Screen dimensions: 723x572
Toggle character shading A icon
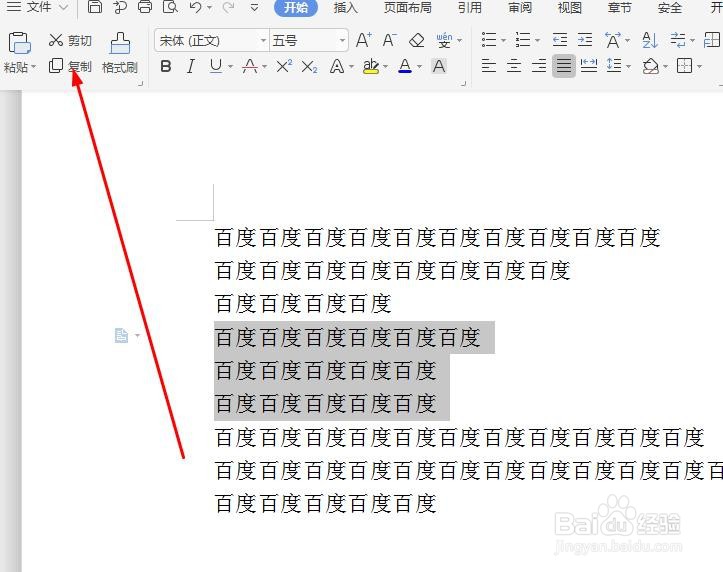pyautogui.click(x=439, y=67)
